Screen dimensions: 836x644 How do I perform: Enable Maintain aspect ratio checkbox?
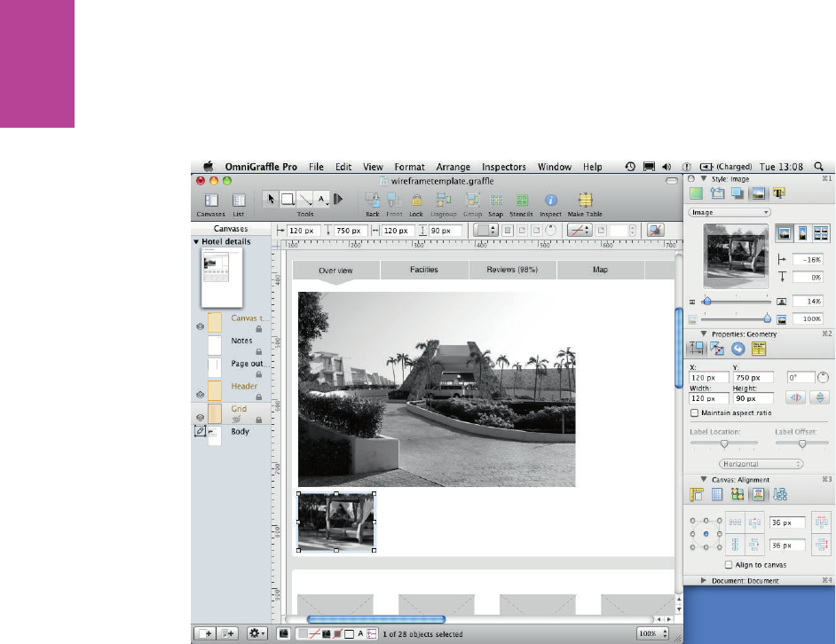click(x=694, y=413)
